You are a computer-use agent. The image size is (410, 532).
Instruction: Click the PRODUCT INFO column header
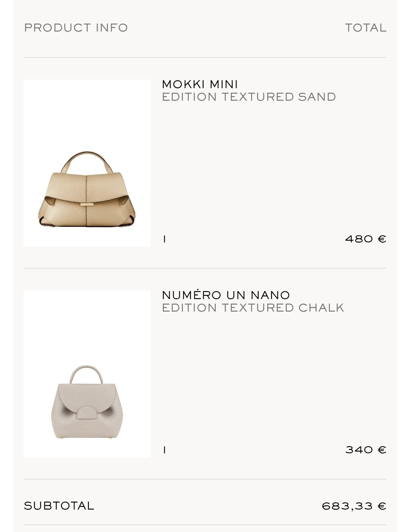(x=76, y=28)
